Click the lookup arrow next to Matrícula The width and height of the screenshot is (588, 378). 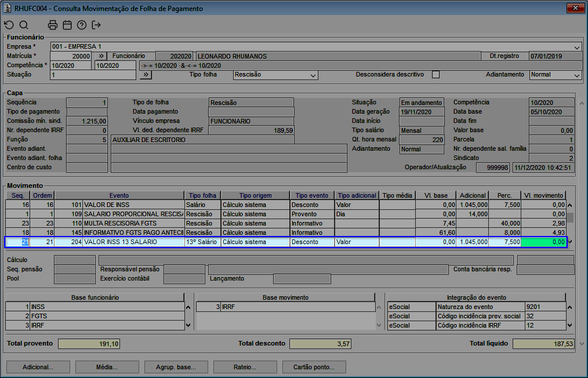tap(101, 56)
